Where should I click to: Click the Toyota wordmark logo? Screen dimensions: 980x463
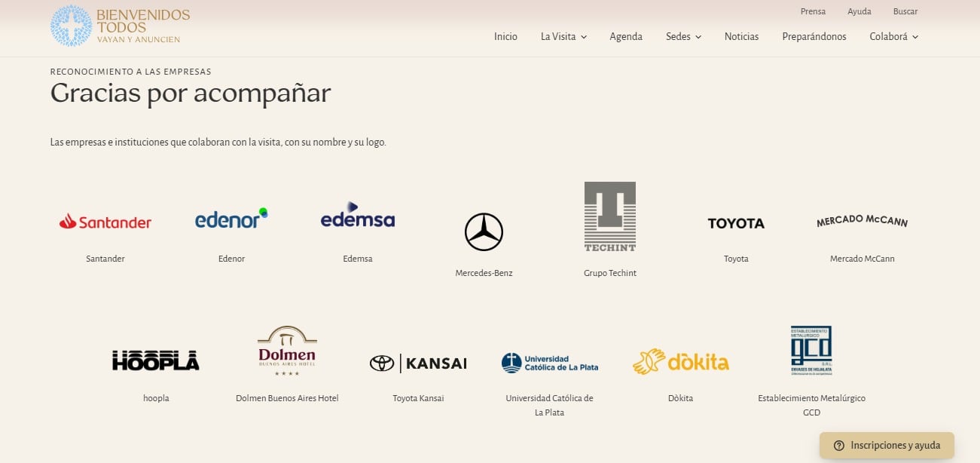pos(736,223)
